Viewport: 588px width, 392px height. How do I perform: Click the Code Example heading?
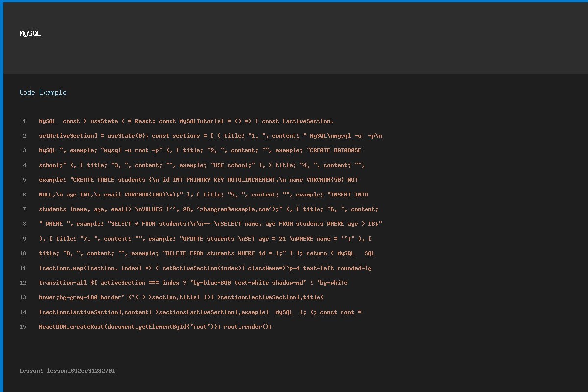[x=43, y=92]
